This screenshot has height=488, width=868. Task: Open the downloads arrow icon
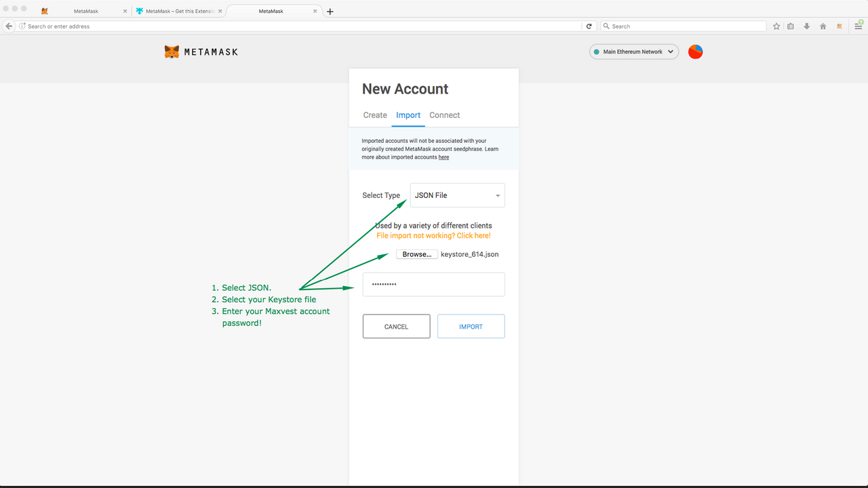point(807,26)
